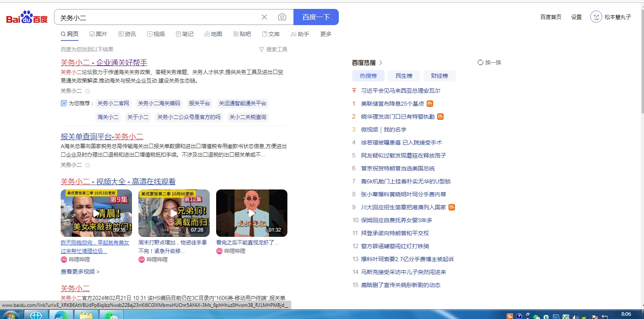This screenshot has width=644, height=319.
Task: Open camera image search
Action: tap(282, 17)
